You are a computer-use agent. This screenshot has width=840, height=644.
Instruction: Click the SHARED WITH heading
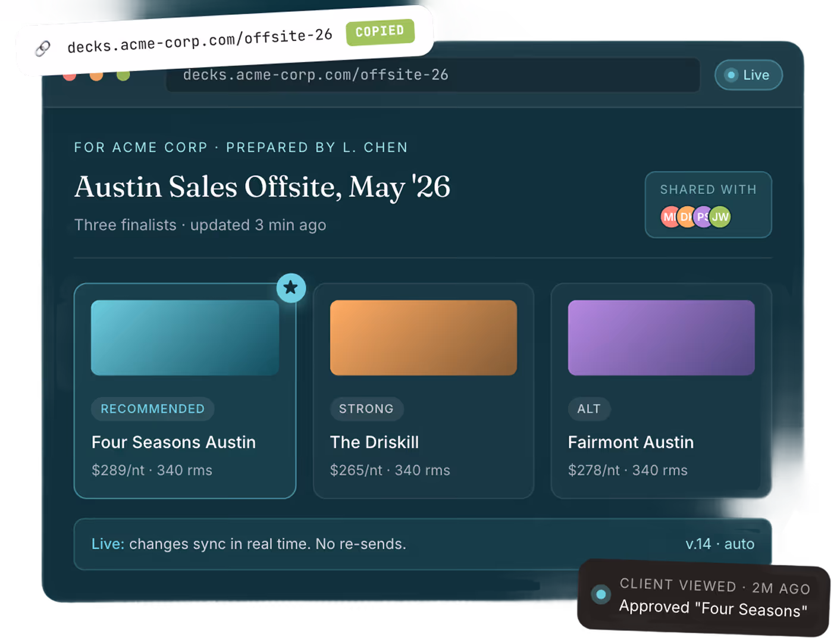(x=709, y=189)
